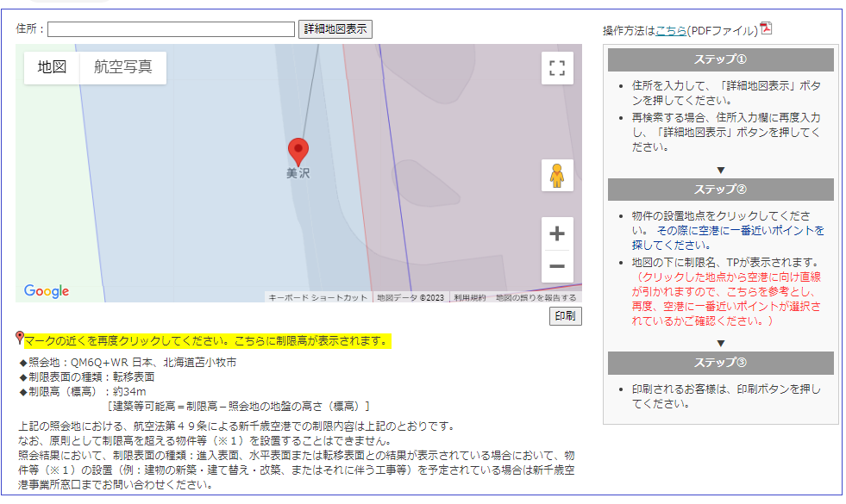The height and width of the screenshot is (504, 846).
Task: Click the Google logo on the map
Action: 47,291
